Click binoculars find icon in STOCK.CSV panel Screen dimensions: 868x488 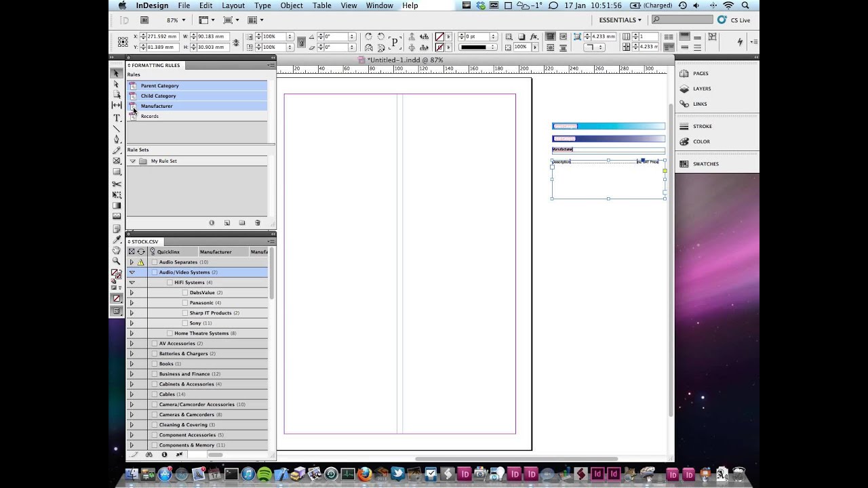pos(149,455)
